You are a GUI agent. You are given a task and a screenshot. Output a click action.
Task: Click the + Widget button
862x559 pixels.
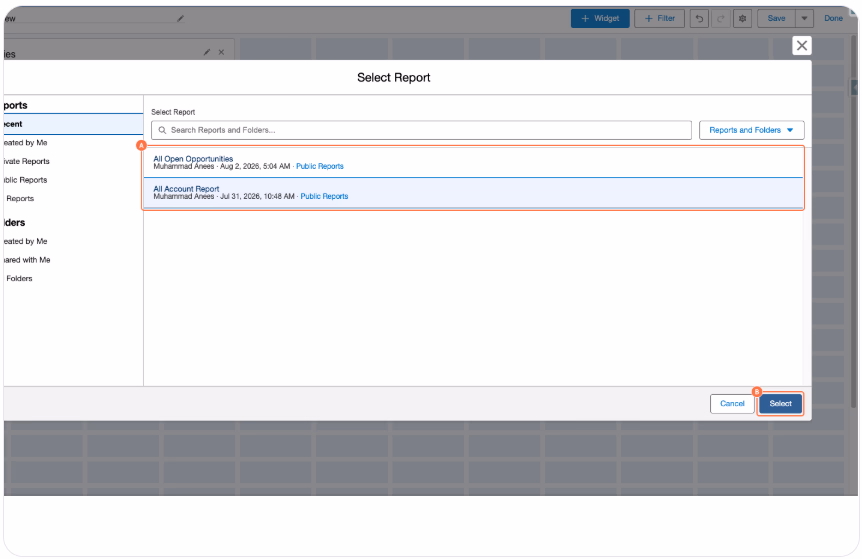(600, 19)
